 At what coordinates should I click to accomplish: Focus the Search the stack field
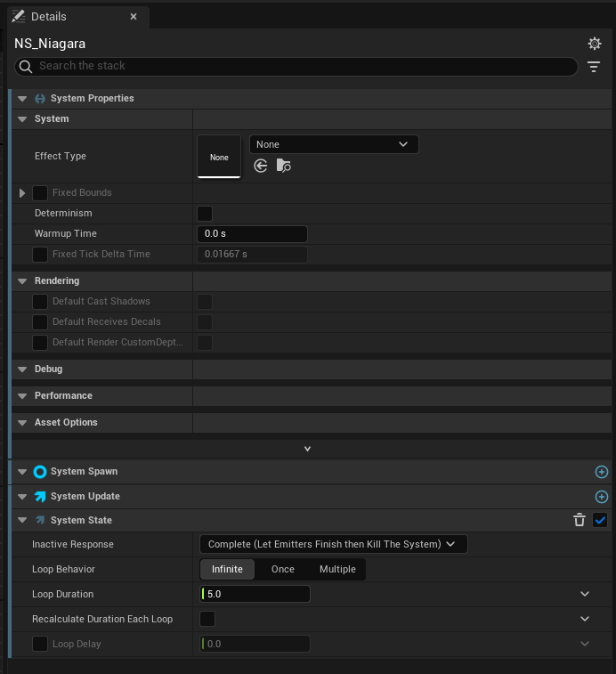pos(296,67)
